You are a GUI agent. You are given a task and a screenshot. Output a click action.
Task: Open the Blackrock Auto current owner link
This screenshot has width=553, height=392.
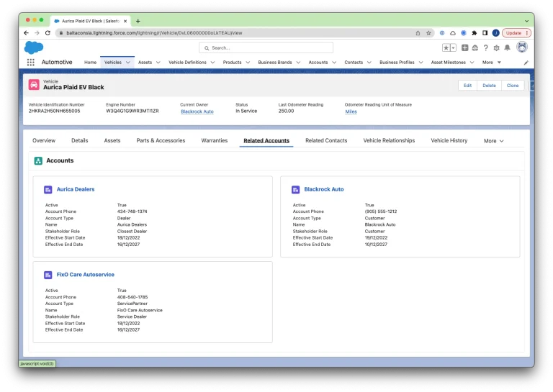click(197, 111)
